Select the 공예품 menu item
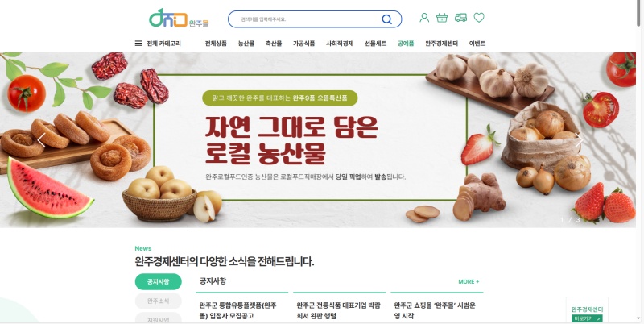The width and height of the screenshot is (644, 324). point(406,44)
